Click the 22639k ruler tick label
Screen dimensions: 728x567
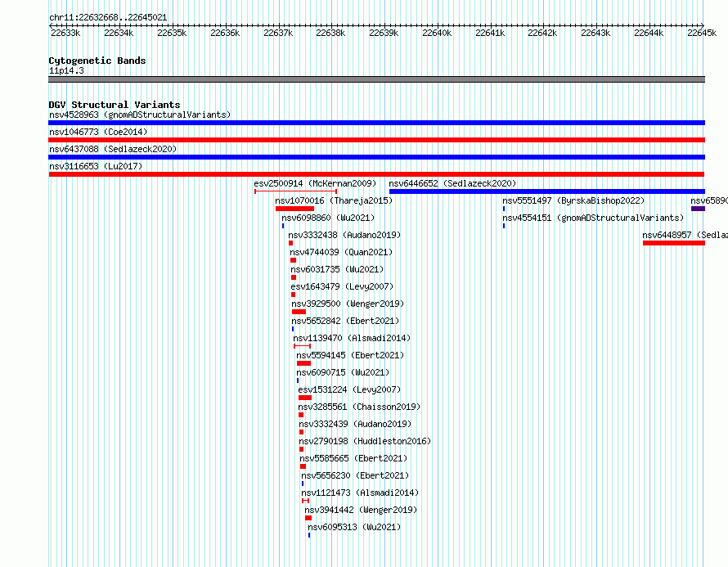pos(384,33)
